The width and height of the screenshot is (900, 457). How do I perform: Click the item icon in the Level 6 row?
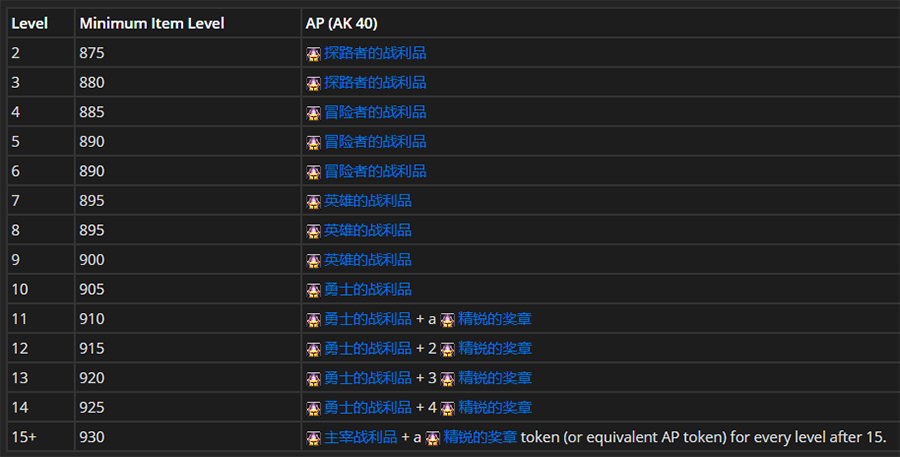tap(313, 172)
